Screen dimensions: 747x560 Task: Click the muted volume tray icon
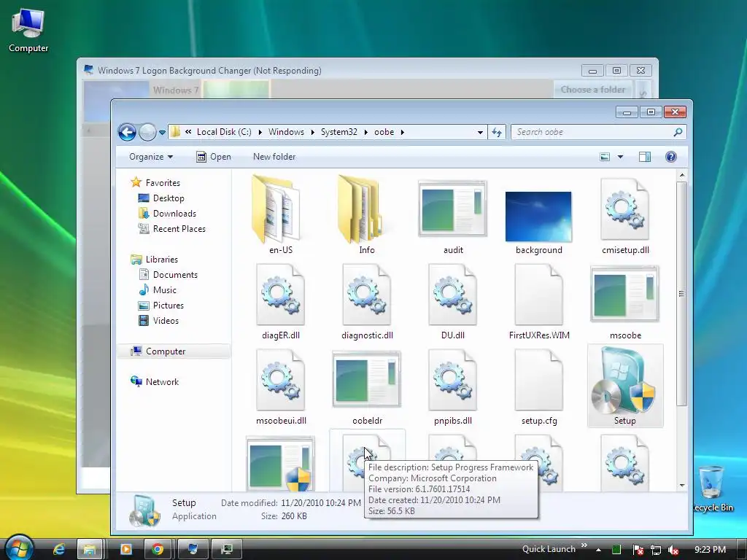point(673,550)
